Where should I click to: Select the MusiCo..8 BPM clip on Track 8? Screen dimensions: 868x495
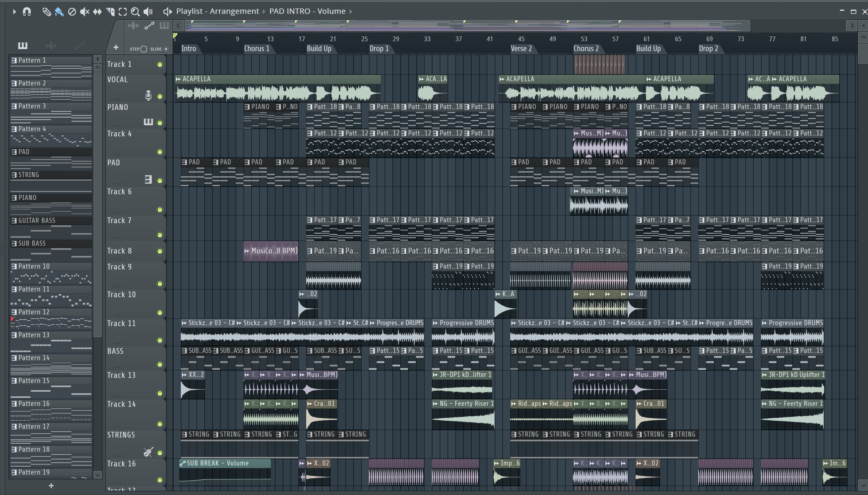click(x=271, y=251)
